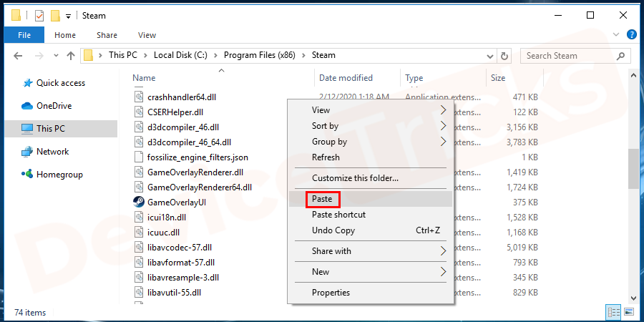The height and width of the screenshot is (322, 644).
Task: Select the file GameOverlayRenderer.dll
Action: click(x=195, y=172)
